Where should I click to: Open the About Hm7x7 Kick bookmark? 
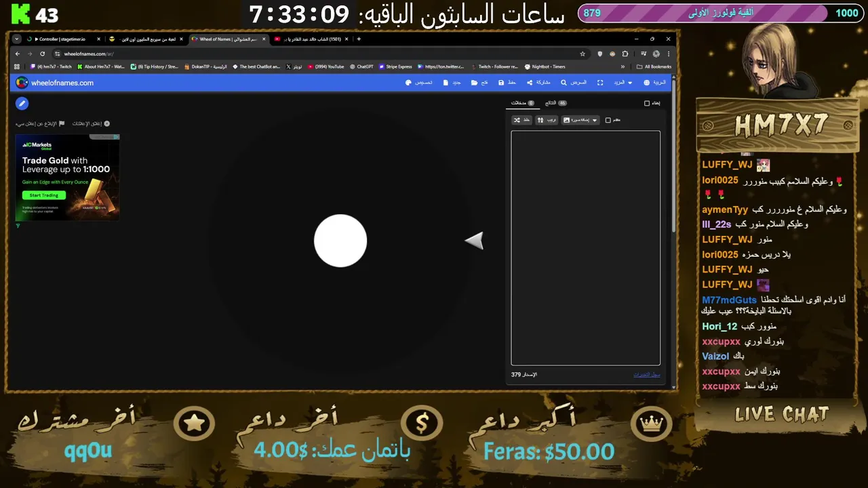pyautogui.click(x=100, y=66)
